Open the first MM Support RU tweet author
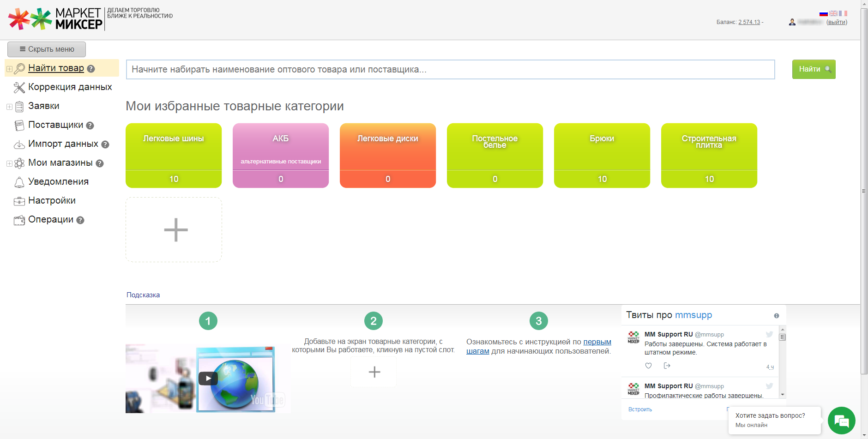Screen dimensions: 868x439 coord(669,334)
